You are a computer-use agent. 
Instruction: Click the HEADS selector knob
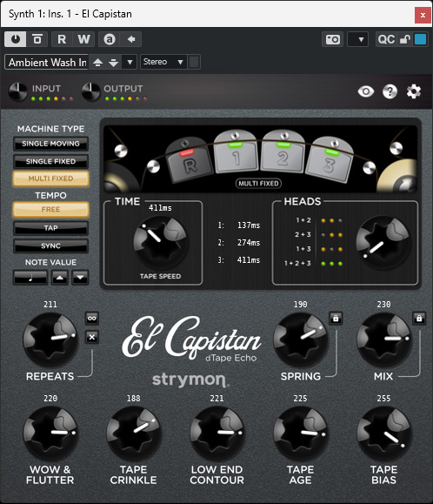(383, 242)
